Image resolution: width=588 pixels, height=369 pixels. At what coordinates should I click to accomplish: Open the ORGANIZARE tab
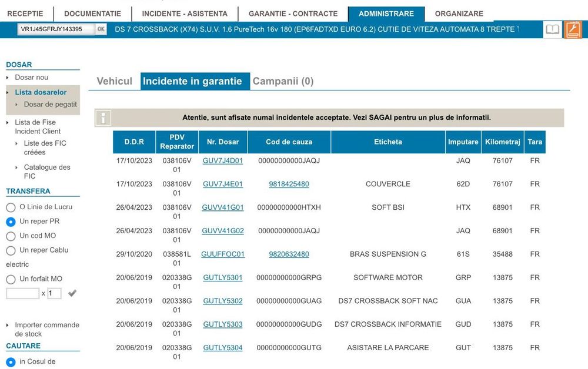(x=459, y=14)
